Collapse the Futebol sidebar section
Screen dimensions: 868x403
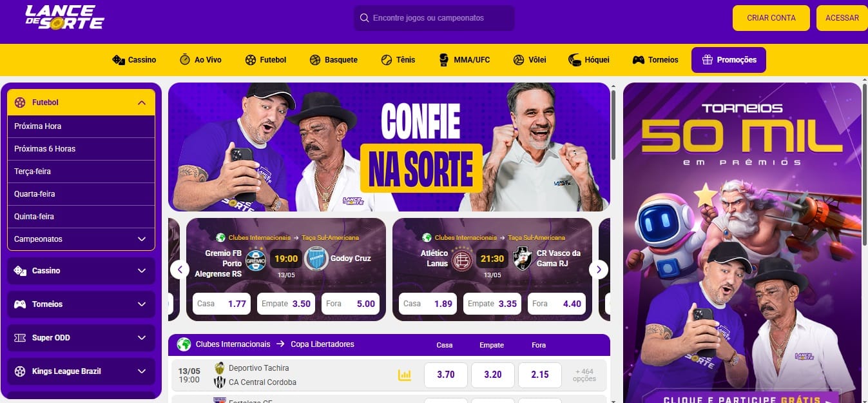[x=142, y=103]
